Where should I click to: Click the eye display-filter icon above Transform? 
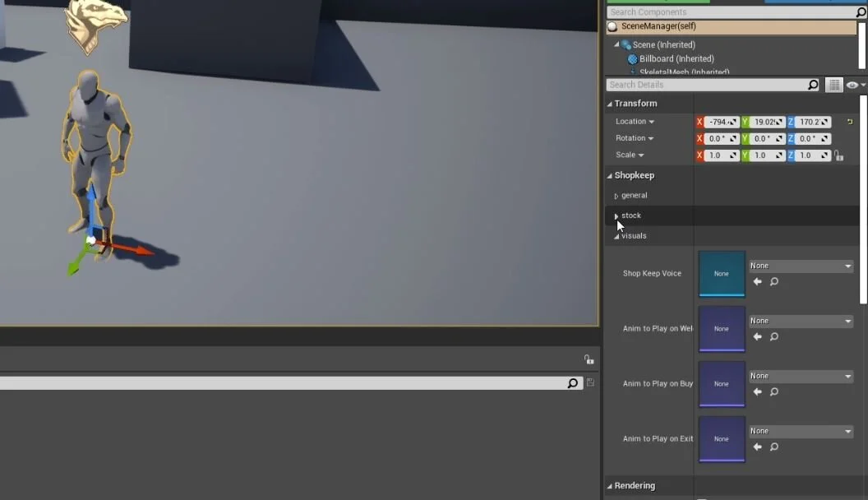click(x=852, y=85)
